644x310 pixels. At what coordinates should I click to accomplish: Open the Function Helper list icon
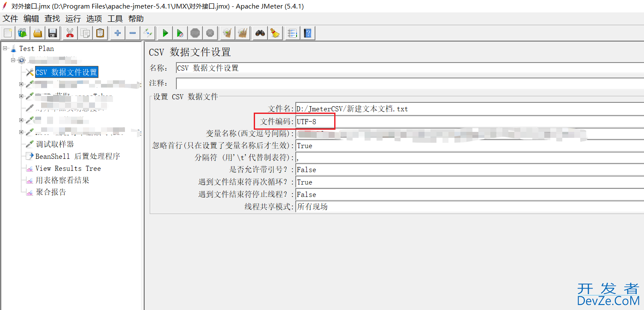click(x=293, y=33)
